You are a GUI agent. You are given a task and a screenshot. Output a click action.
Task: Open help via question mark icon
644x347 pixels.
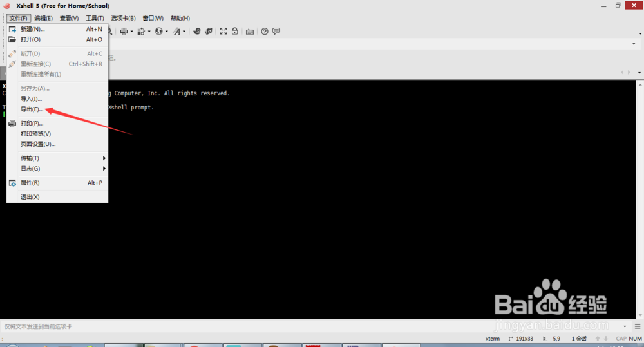[265, 31]
